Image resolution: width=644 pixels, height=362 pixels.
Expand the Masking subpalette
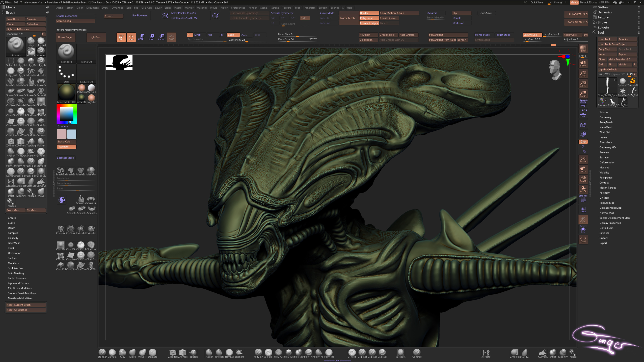pyautogui.click(x=604, y=167)
